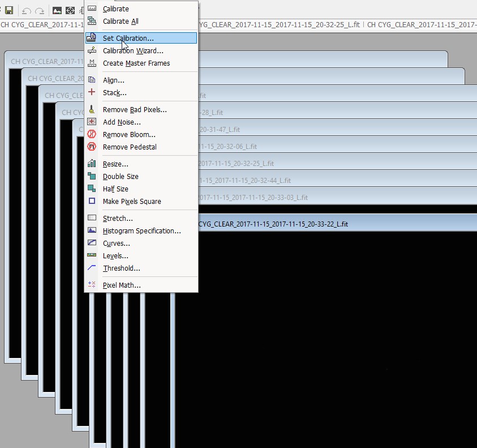Select the Calibrate All menu entry
The height and width of the screenshot is (448, 477).
coord(141,22)
